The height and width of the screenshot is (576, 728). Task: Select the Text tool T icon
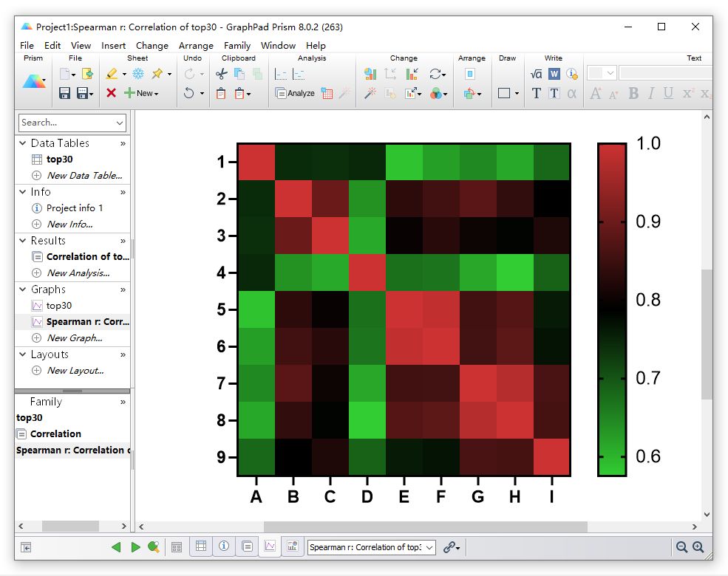click(x=536, y=93)
